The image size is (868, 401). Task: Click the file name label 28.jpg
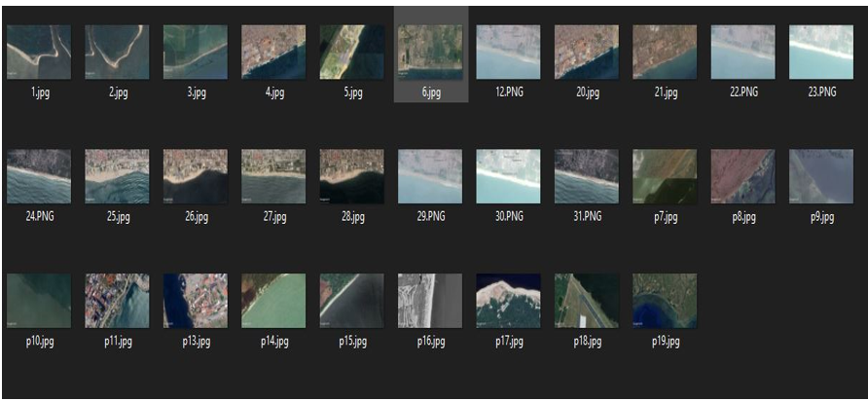coord(351,217)
